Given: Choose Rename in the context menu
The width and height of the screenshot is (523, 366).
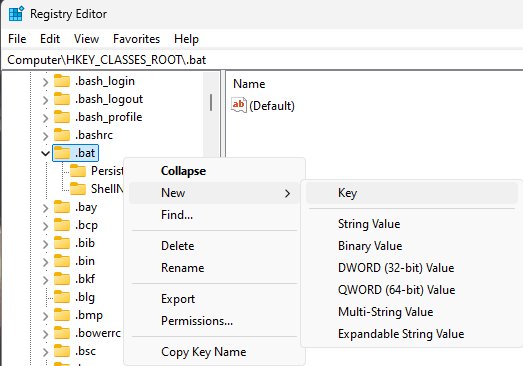Looking at the screenshot, I should tap(214, 268).
